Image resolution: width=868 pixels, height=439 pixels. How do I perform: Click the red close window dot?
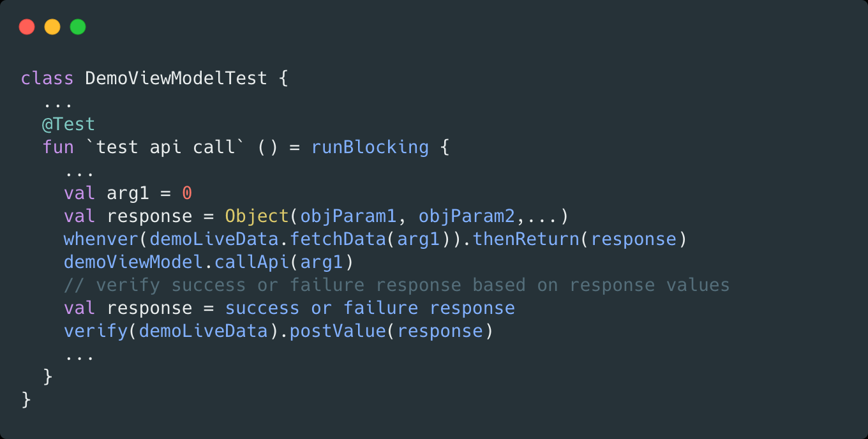(27, 27)
